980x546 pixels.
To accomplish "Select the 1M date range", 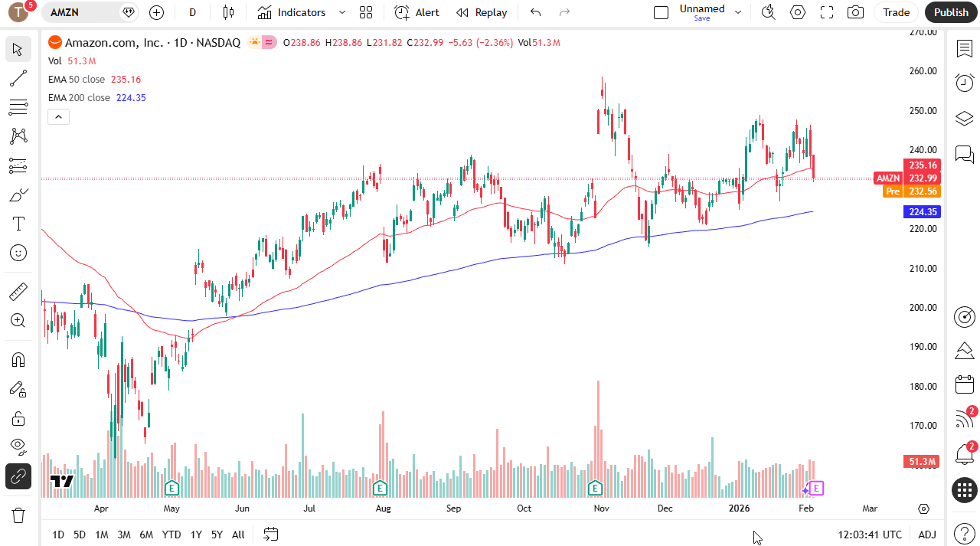I will (101, 535).
